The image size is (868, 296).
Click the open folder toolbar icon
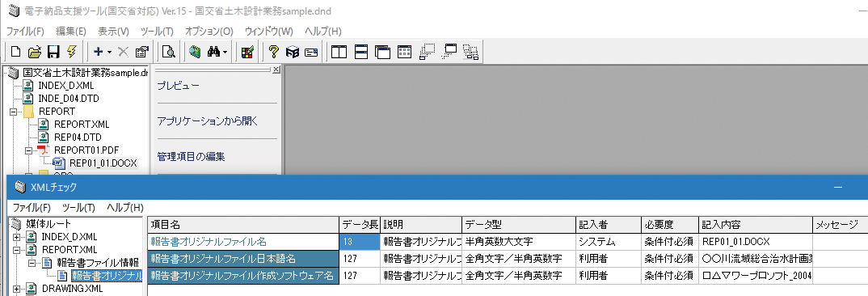tap(35, 52)
